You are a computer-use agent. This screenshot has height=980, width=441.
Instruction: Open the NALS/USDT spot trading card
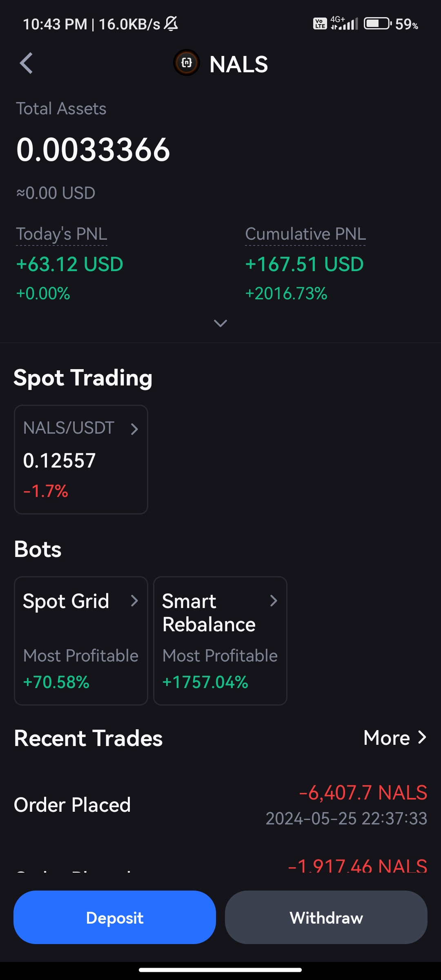coord(81,459)
